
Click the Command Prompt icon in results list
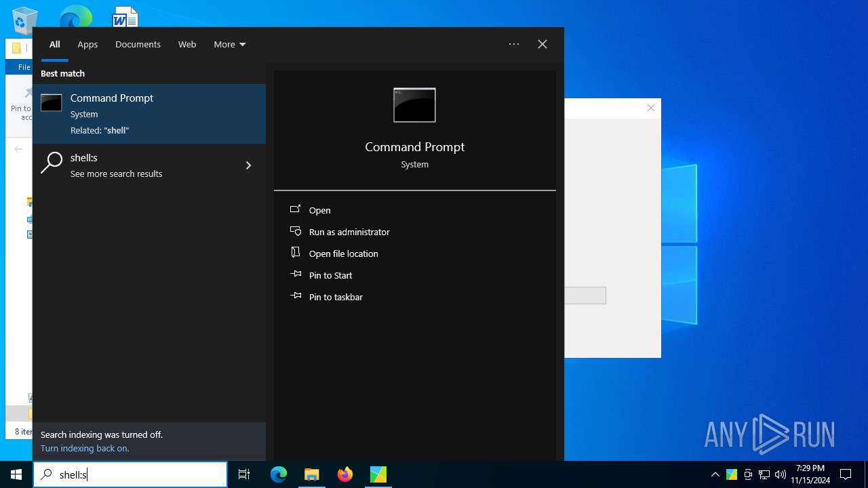tap(52, 102)
